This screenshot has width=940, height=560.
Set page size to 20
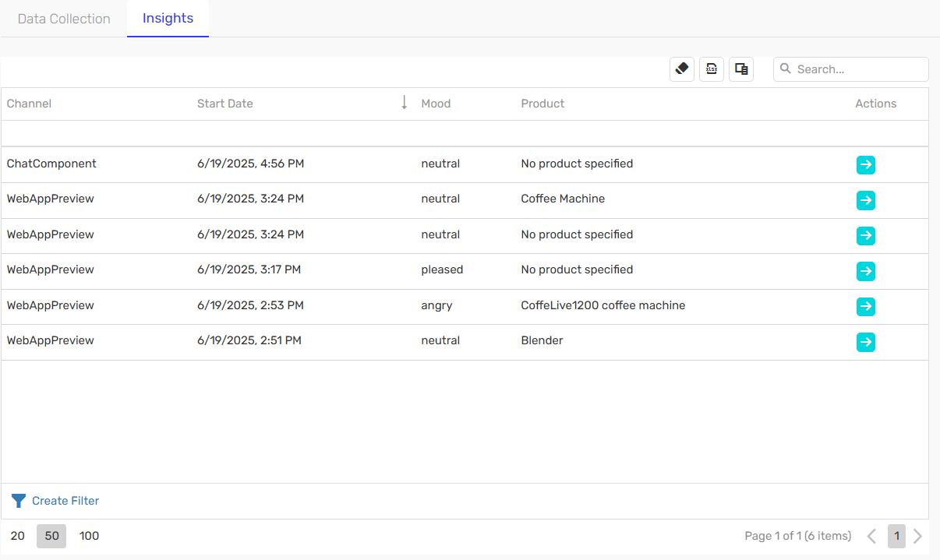click(18, 536)
